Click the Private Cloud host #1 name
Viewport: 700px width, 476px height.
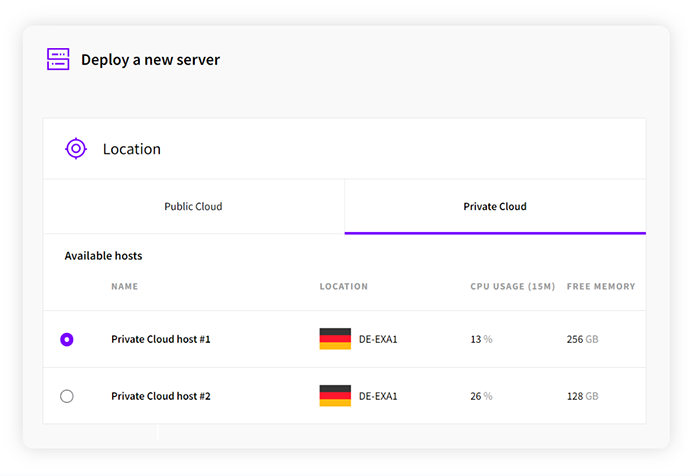tap(161, 339)
